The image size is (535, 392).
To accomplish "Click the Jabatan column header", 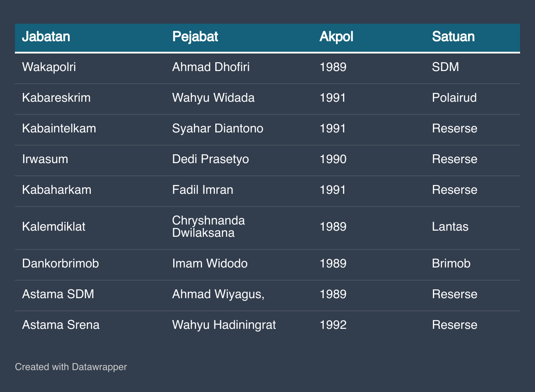I will 46,36.
